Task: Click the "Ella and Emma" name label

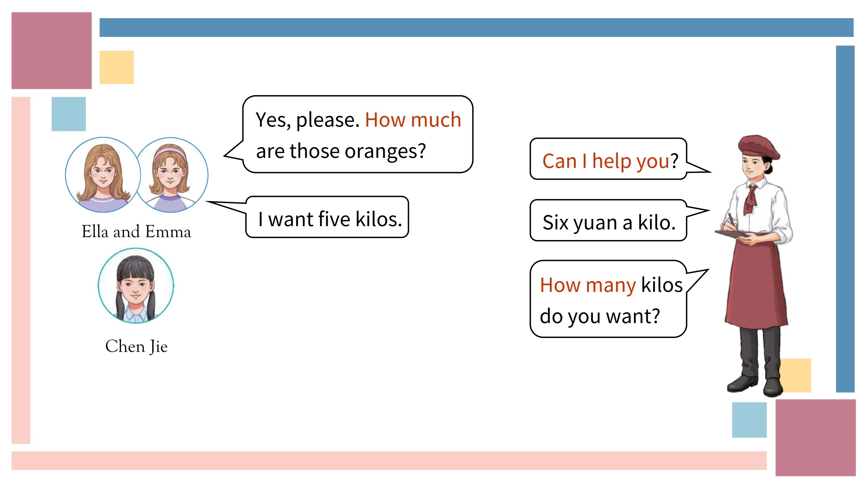Action: [x=136, y=231]
